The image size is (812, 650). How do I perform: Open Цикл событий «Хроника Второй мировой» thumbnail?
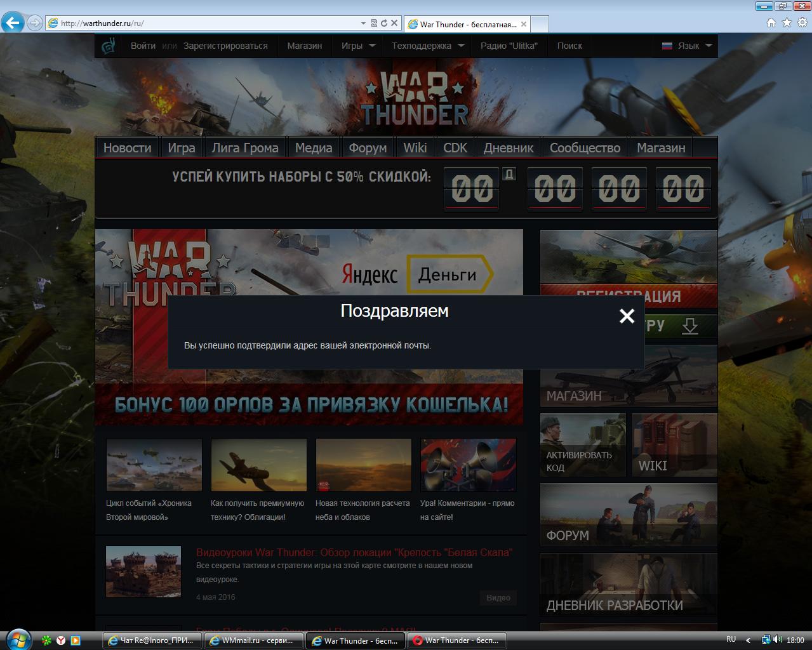click(154, 465)
